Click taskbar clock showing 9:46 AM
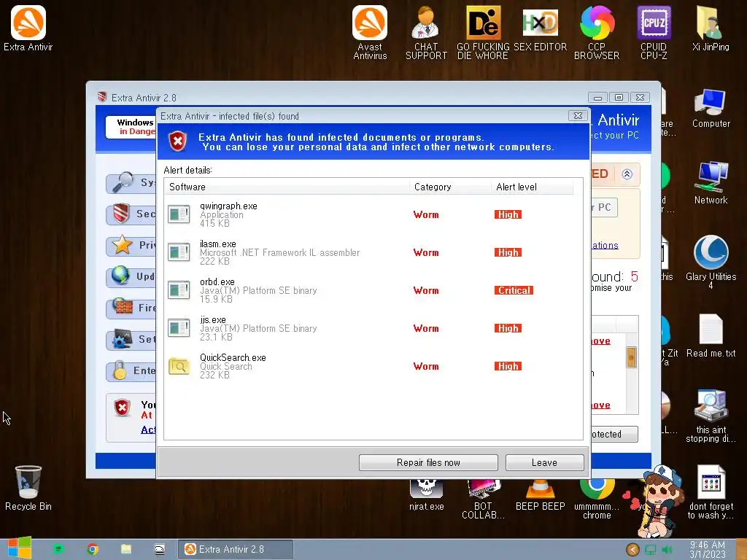 click(x=708, y=550)
